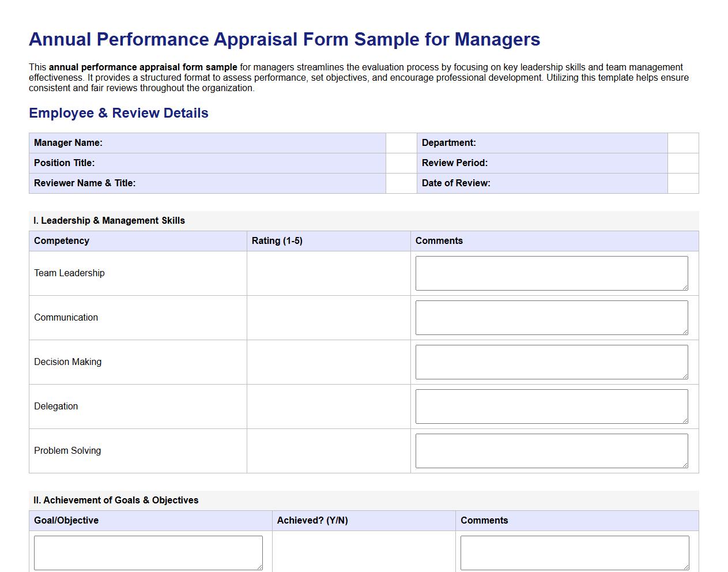
Task: Click the Achievement of Goals & Objectives header
Action: coord(115,500)
